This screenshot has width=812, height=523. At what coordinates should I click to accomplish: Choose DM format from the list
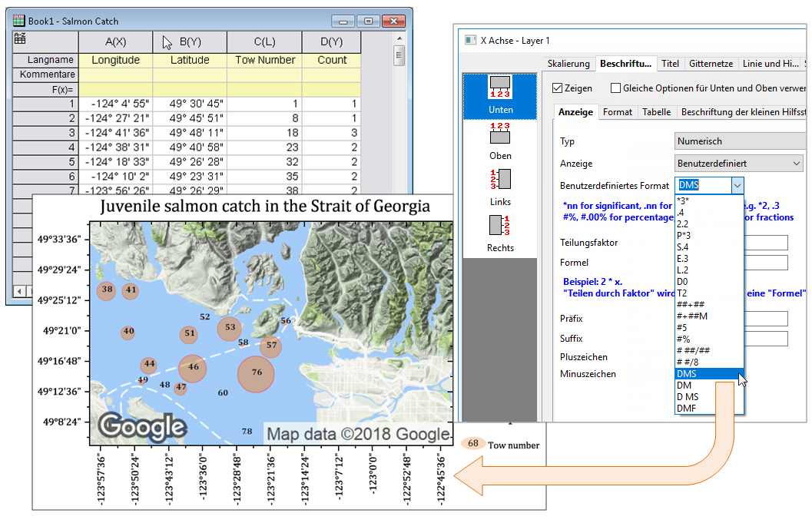pos(709,386)
